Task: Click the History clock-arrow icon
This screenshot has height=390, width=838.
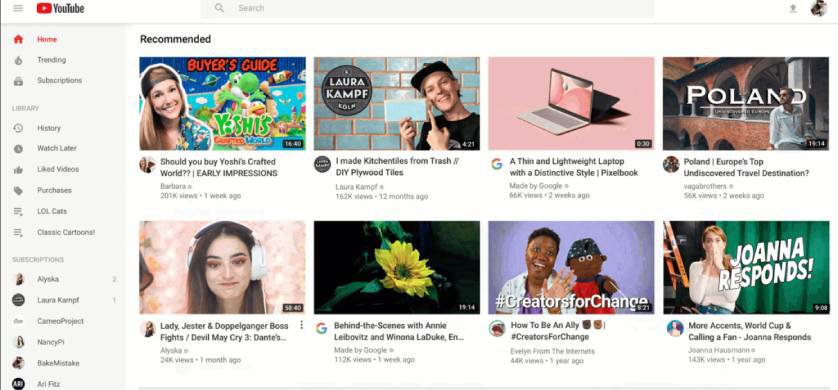Action: [18, 128]
